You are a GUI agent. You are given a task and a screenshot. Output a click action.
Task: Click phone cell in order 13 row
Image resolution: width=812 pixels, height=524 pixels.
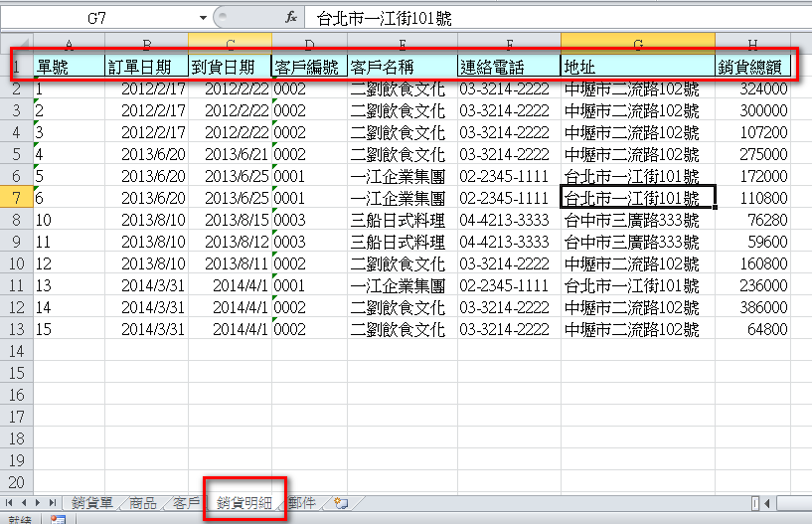(510, 285)
